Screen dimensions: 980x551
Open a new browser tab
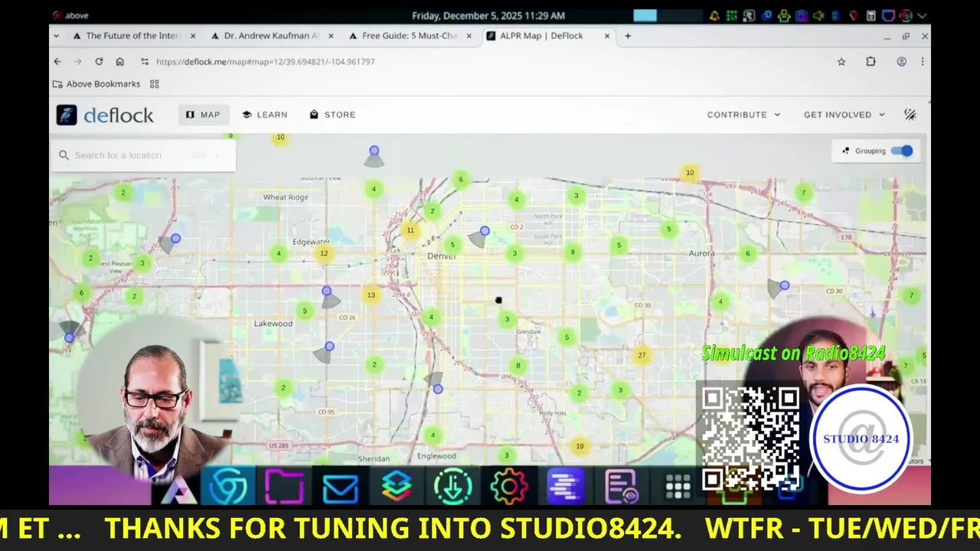coord(628,36)
